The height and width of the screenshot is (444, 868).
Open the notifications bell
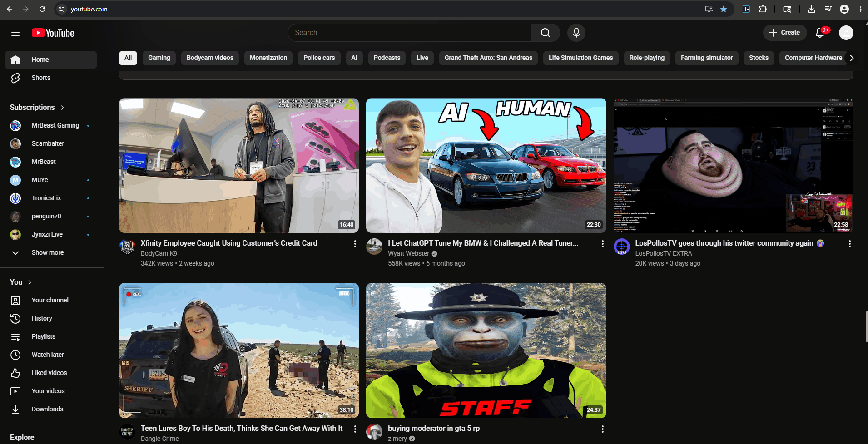pos(820,33)
